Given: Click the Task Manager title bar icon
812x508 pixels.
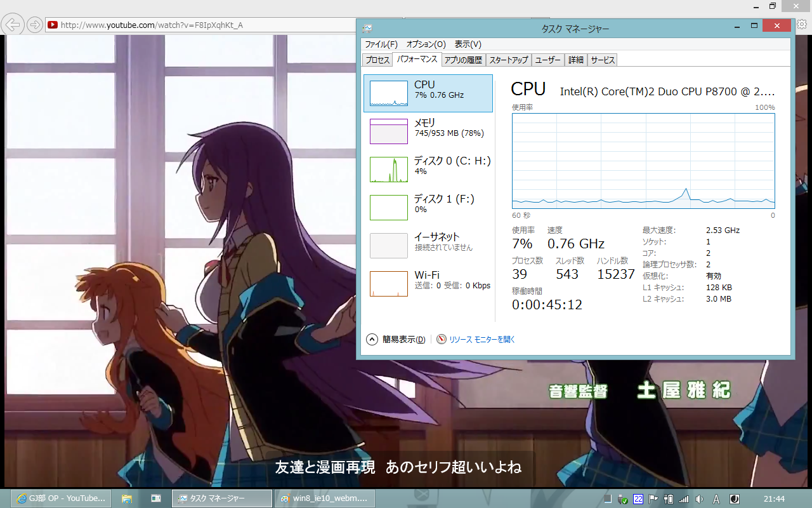Looking at the screenshot, I should 367,28.
